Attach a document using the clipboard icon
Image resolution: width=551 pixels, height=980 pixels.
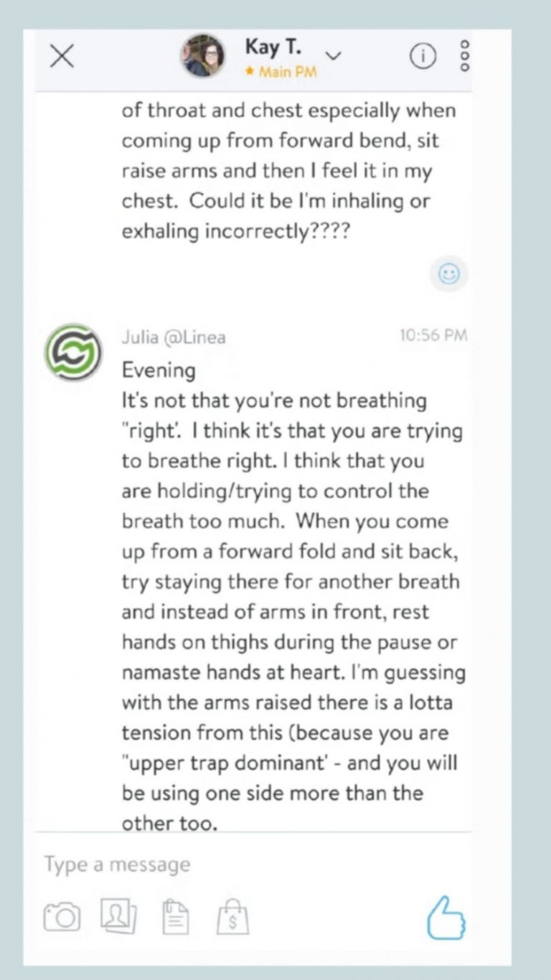[176, 916]
